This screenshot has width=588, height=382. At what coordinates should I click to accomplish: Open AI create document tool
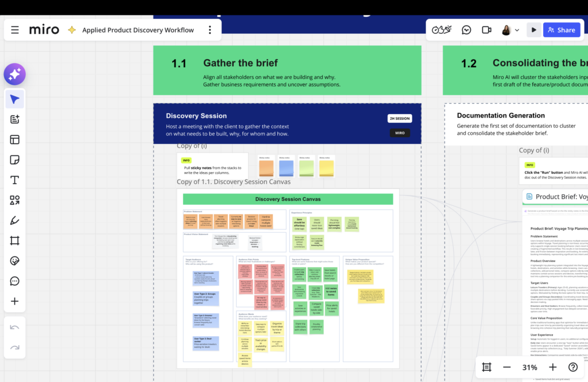(x=14, y=119)
